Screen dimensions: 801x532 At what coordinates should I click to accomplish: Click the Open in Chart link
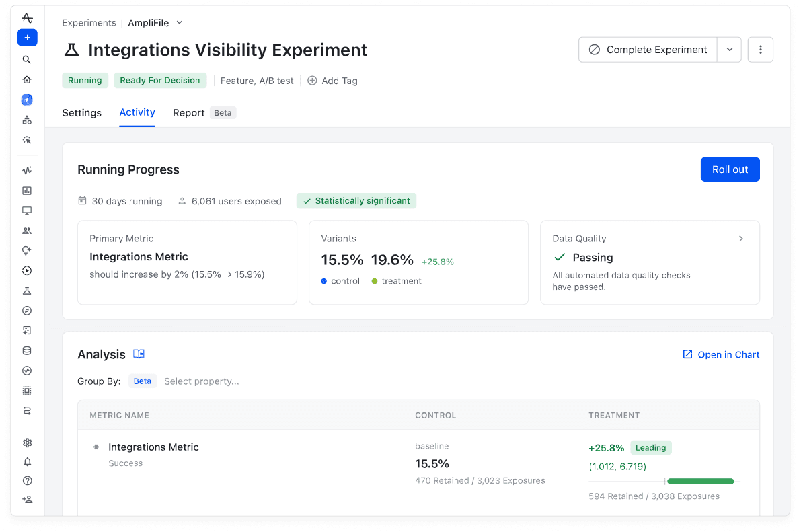click(x=721, y=354)
